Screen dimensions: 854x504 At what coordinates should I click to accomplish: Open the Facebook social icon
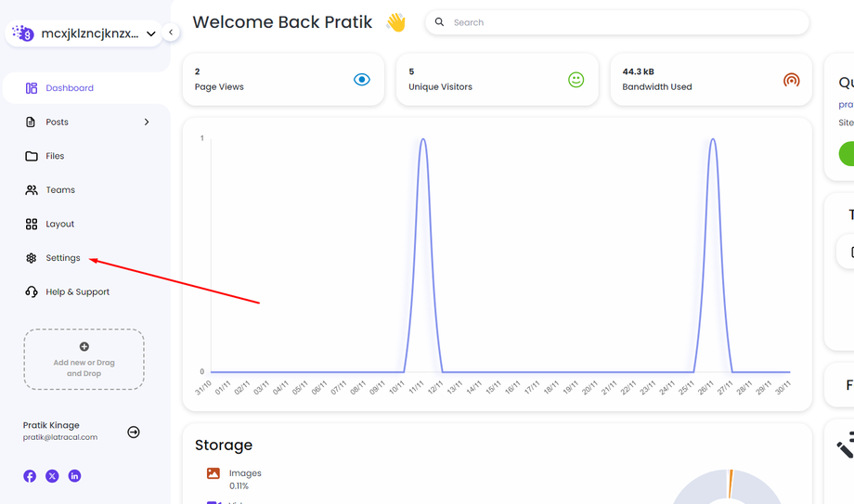click(x=30, y=476)
